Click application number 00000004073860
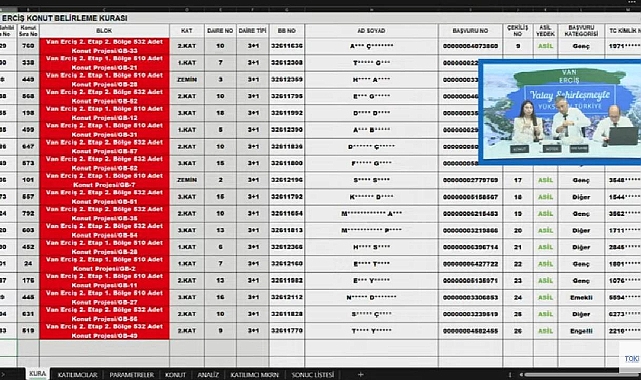The image size is (641, 380). (x=471, y=46)
